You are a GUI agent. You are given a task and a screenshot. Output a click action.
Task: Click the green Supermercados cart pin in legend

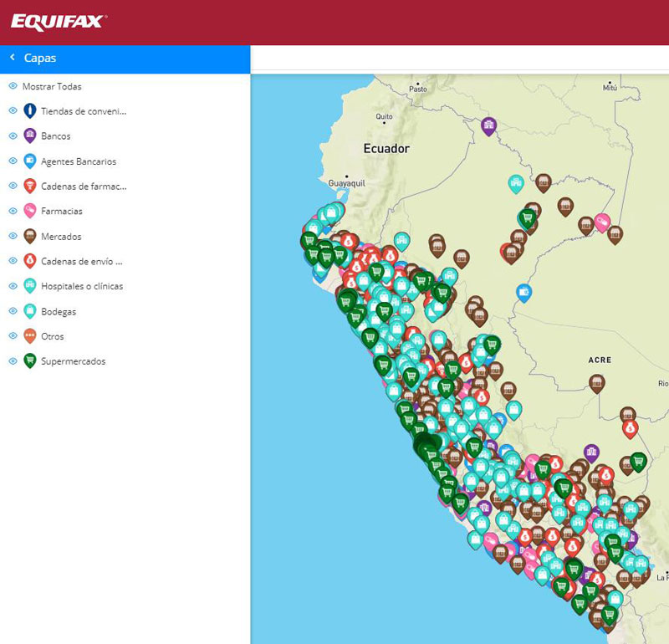click(30, 361)
